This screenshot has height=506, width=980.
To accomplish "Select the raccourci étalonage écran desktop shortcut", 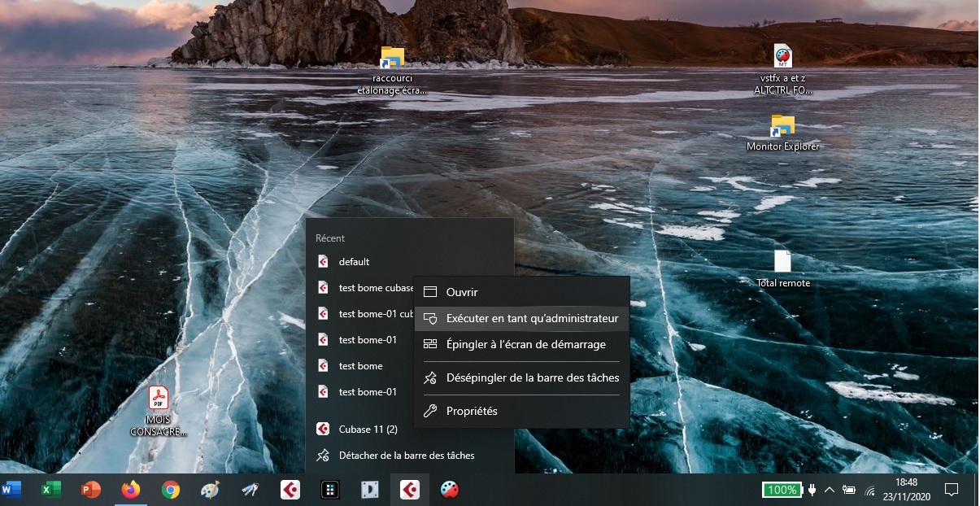I will pos(392,71).
